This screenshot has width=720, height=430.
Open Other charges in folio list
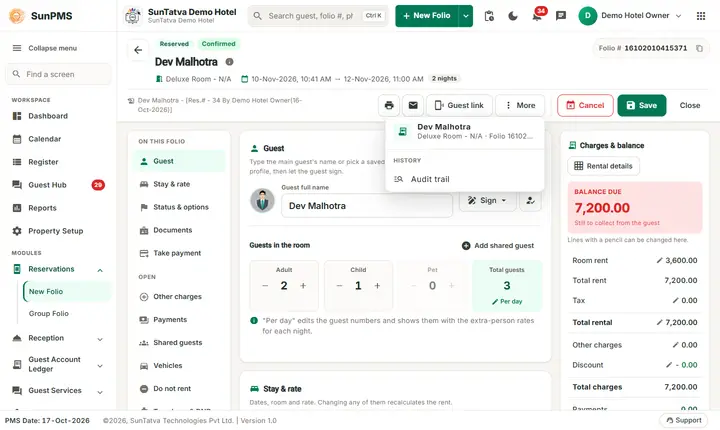(x=179, y=297)
